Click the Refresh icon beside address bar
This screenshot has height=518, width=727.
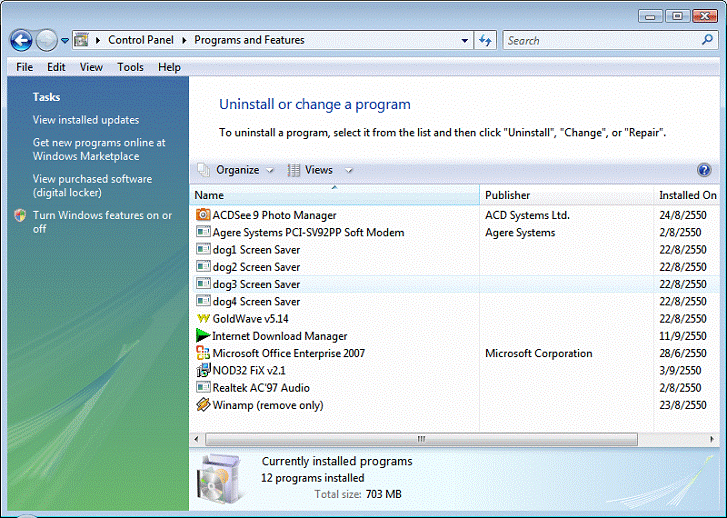coord(485,40)
